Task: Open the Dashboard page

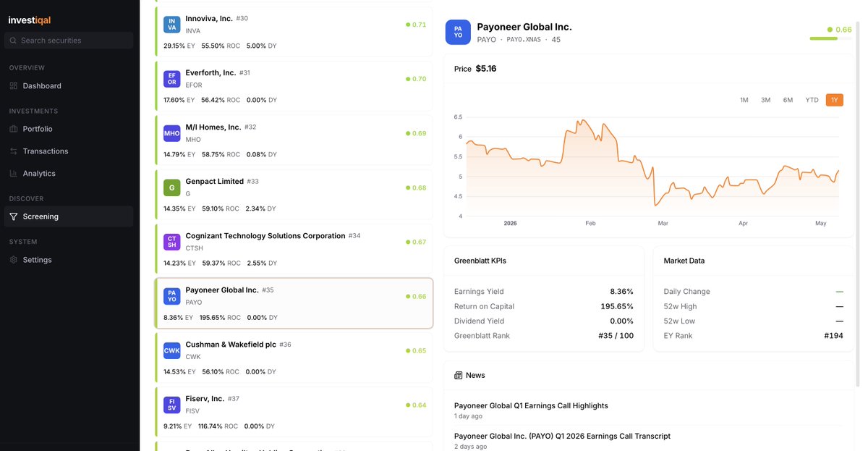Action: pos(69,86)
